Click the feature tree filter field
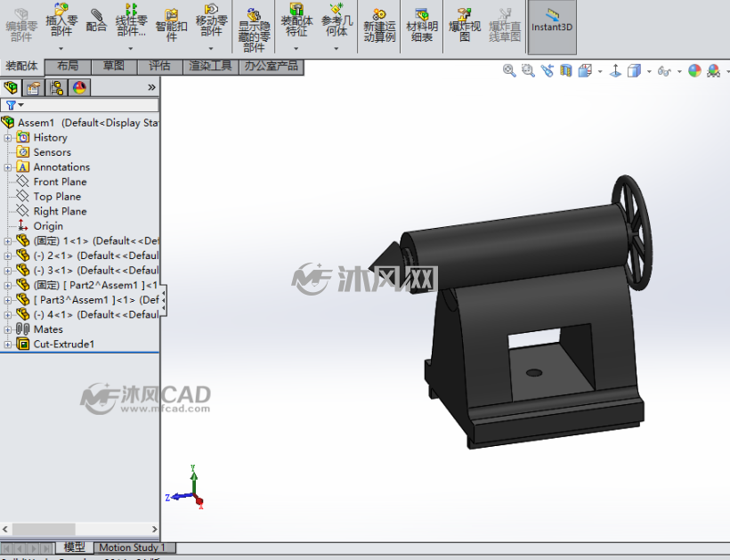730x560 pixels. coord(79,105)
